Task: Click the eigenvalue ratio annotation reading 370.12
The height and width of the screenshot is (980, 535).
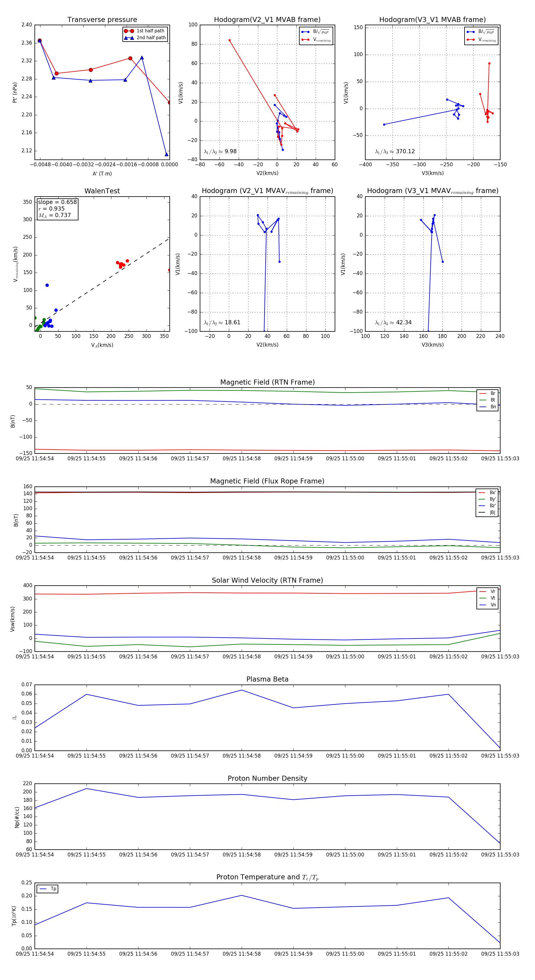Action: click(395, 151)
